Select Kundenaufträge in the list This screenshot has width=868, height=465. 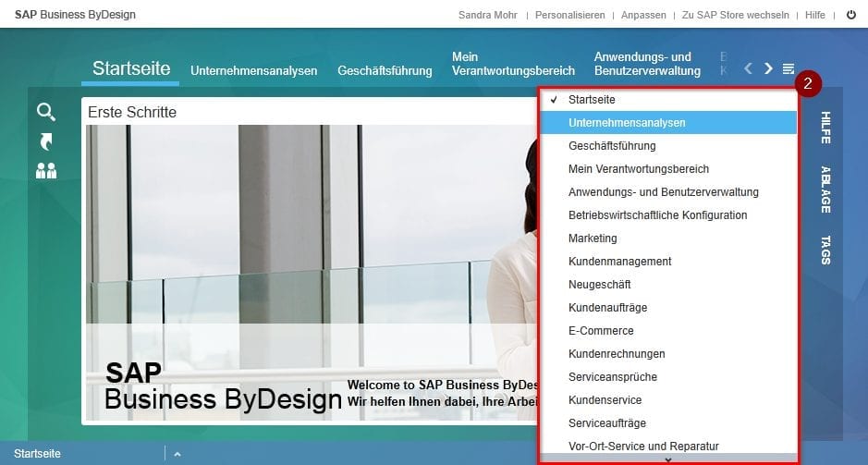pos(668,308)
